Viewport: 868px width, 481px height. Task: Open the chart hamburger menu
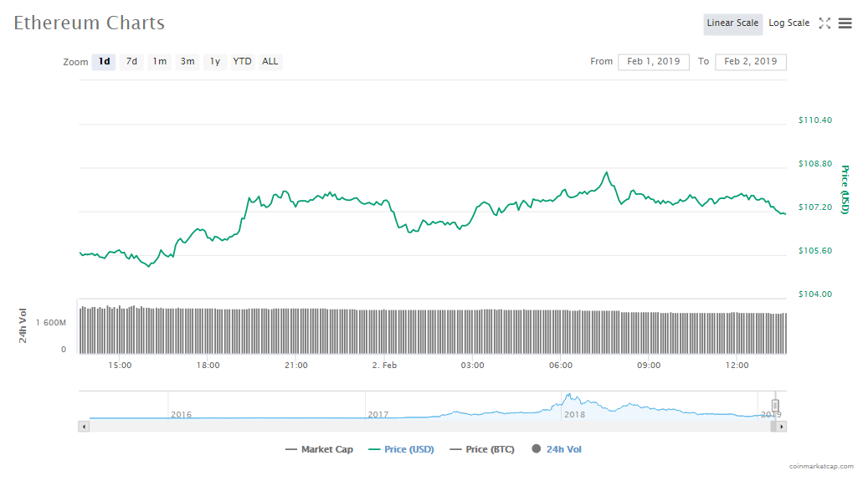(845, 23)
